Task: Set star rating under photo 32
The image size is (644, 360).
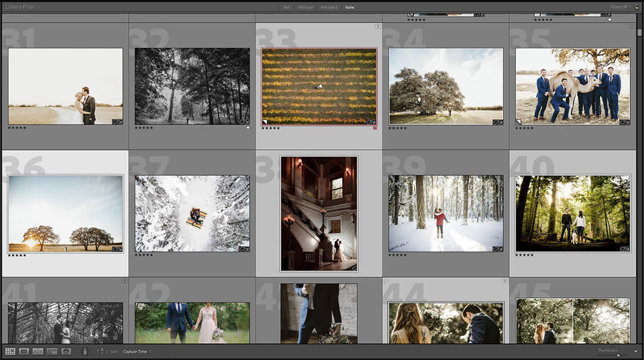Action: pos(144,128)
